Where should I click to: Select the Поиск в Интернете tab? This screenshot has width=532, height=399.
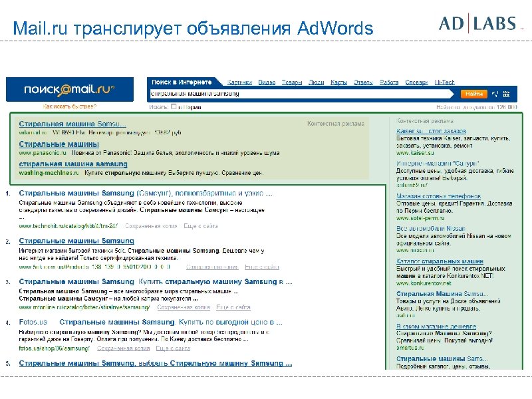(182, 82)
